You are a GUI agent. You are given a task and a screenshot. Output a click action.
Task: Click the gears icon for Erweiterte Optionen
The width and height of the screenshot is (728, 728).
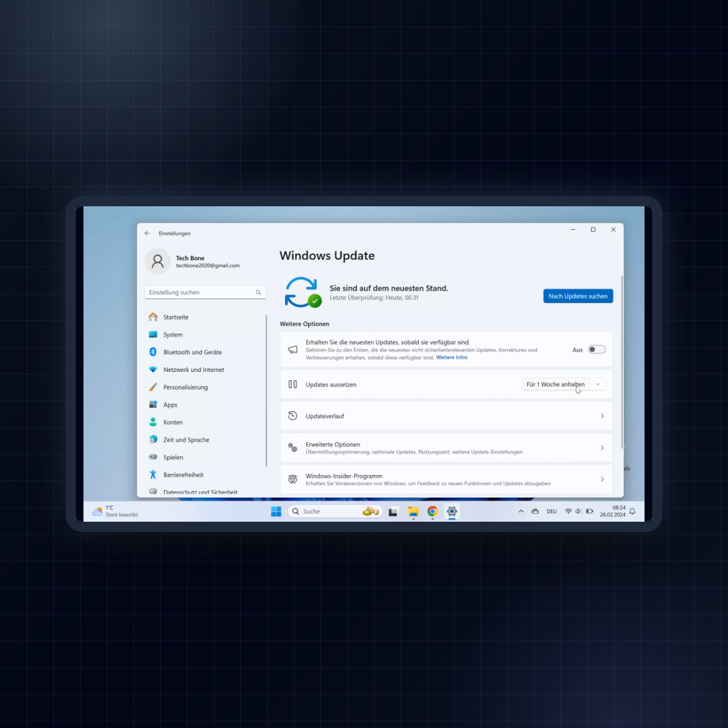[292, 448]
